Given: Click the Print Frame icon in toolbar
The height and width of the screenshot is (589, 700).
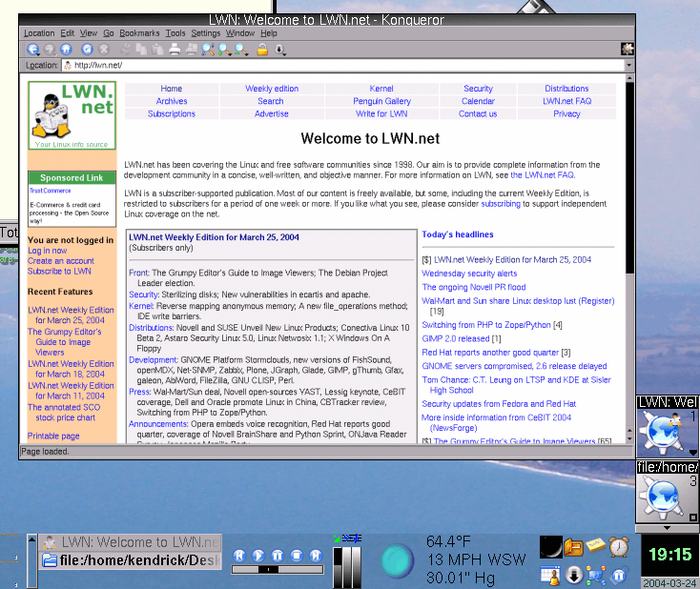Looking at the screenshot, I should coord(191,50).
